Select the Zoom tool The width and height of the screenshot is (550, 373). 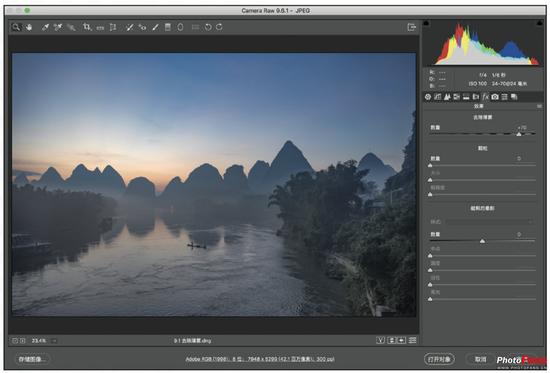(x=16, y=27)
